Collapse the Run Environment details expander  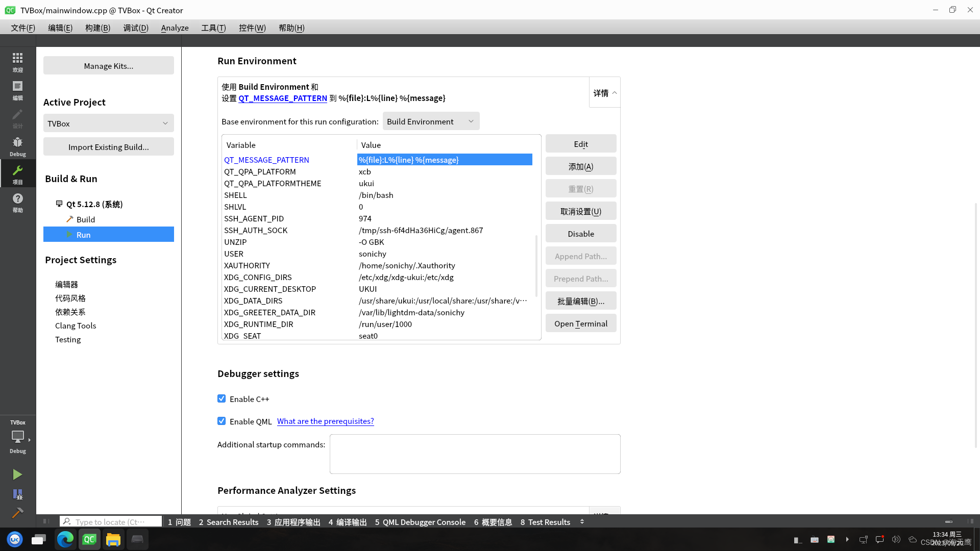coord(605,93)
